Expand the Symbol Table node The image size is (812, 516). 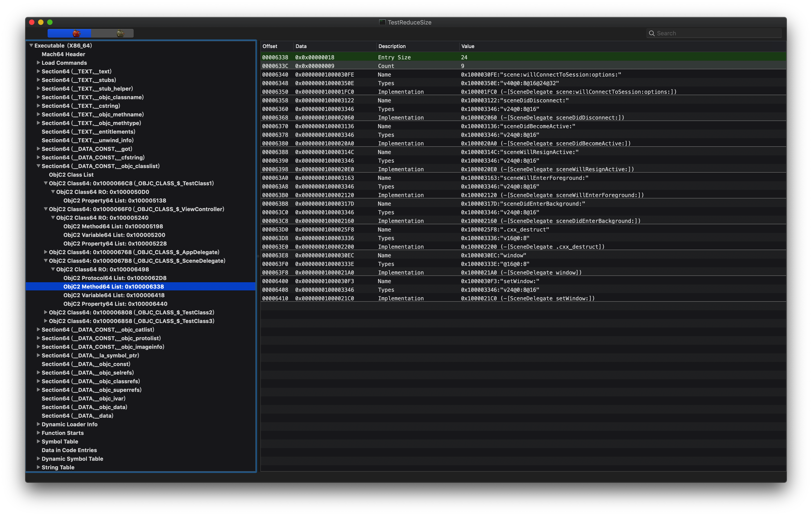(38, 441)
